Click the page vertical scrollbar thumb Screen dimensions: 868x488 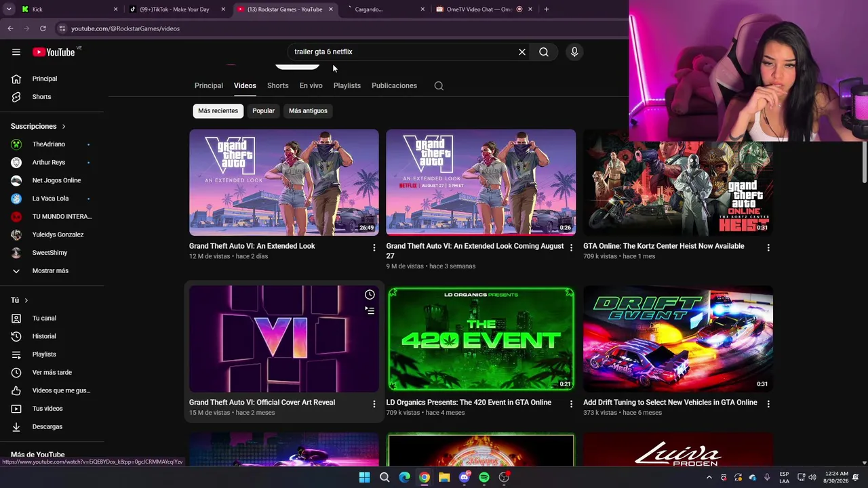(x=865, y=161)
